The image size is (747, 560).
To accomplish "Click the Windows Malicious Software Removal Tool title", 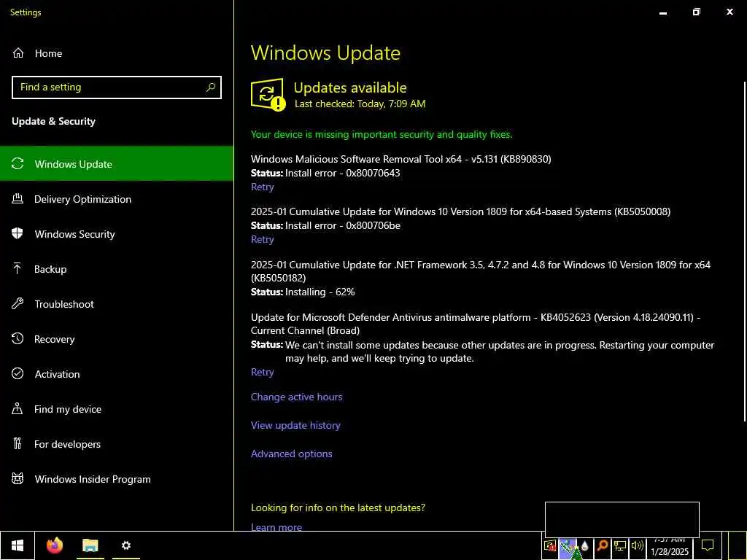I will point(401,159).
